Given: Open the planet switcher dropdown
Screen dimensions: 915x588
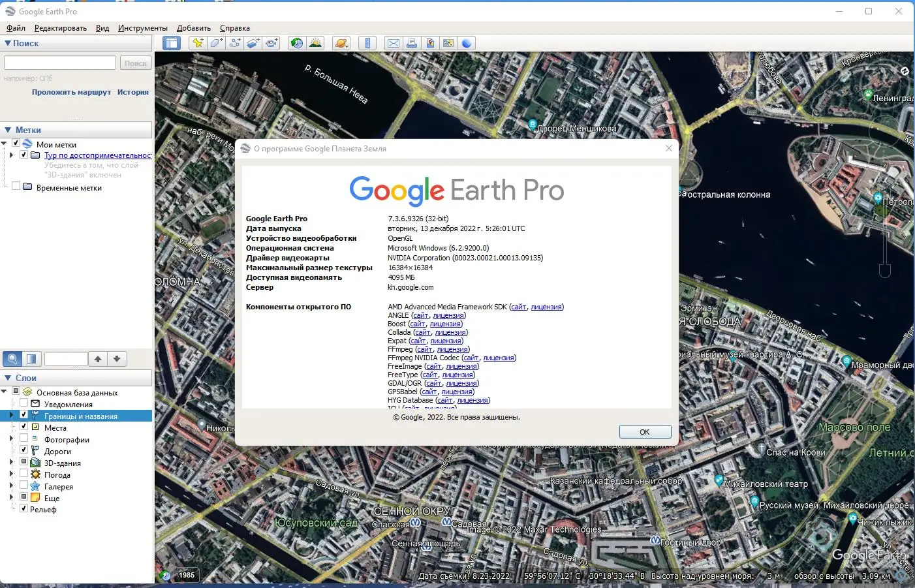Looking at the screenshot, I should (x=341, y=43).
